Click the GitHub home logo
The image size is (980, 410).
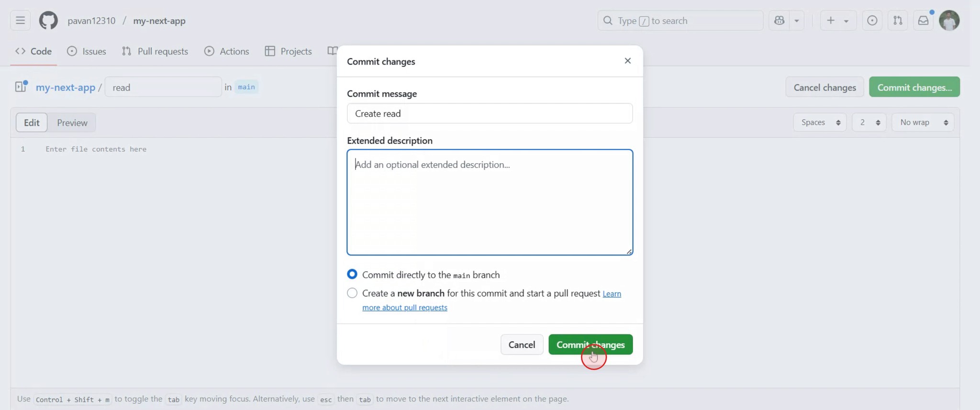point(48,20)
